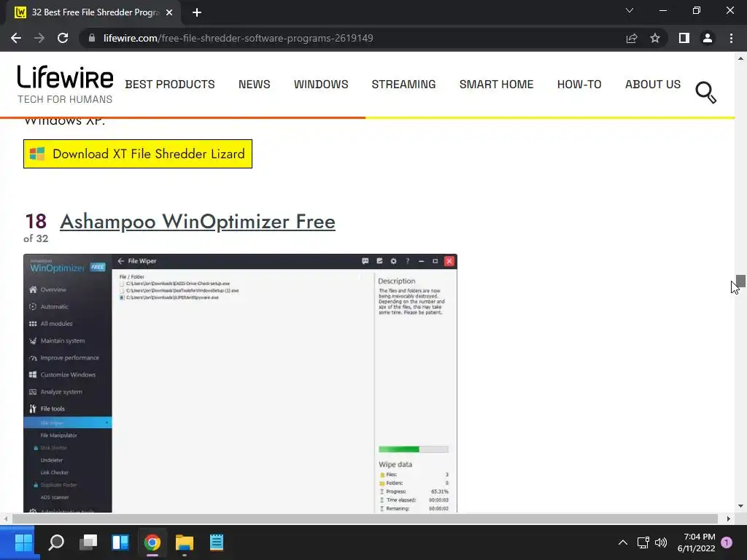Open the HOW-TO menu item
The image size is (747, 560).
coord(579,85)
